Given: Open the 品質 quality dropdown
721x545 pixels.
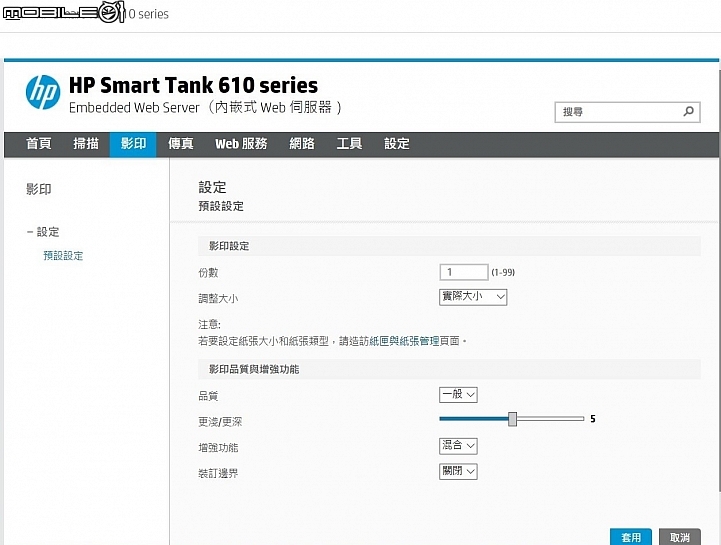Looking at the screenshot, I should (458, 395).
